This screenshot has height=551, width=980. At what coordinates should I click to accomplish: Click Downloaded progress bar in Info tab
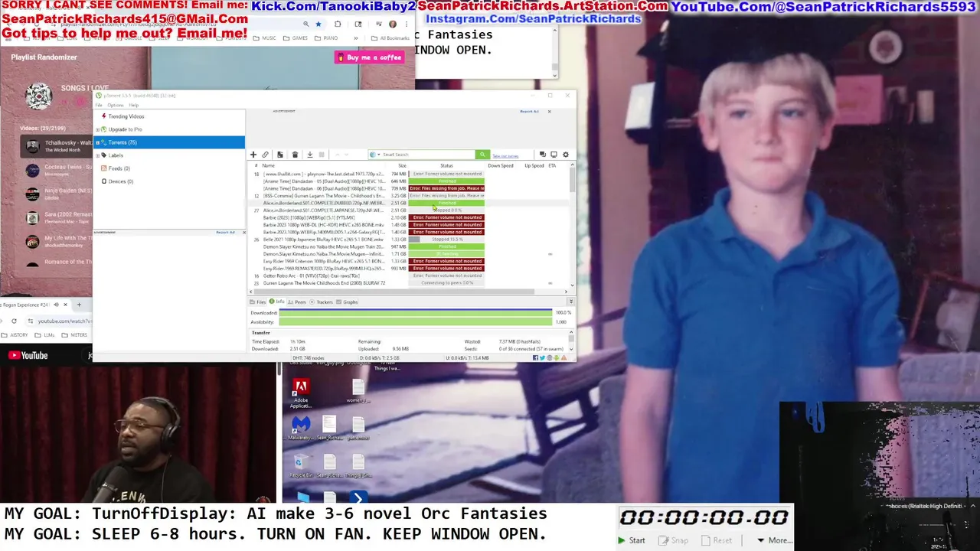coord(416,312)
